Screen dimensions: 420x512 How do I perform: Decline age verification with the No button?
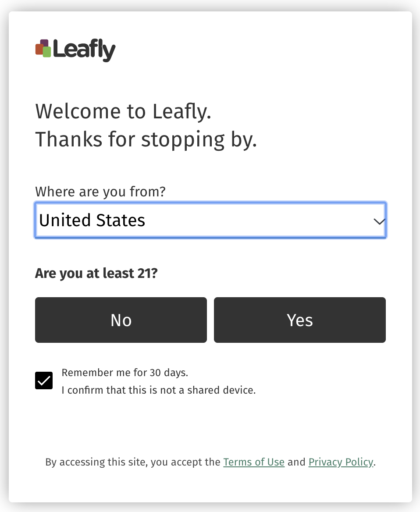click(x=121, y=320)
